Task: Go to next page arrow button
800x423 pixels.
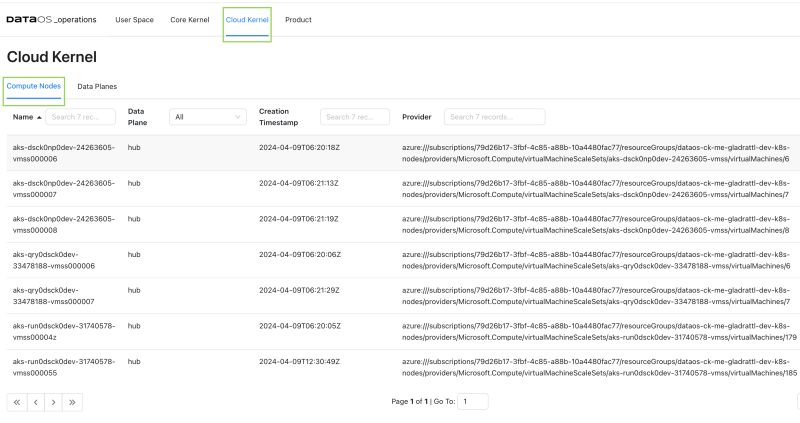Action: [54, 402]
